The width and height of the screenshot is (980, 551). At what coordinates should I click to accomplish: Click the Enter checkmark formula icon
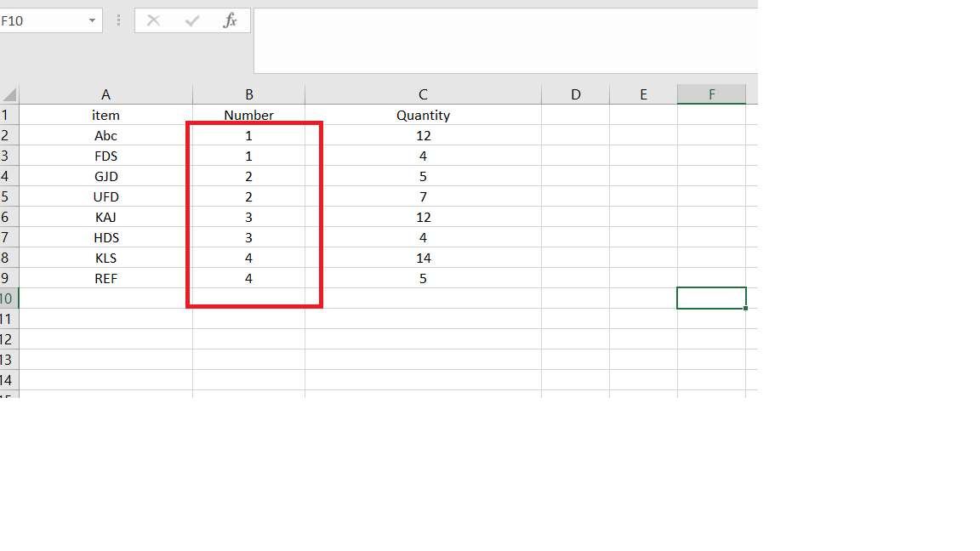pos(192,20)
